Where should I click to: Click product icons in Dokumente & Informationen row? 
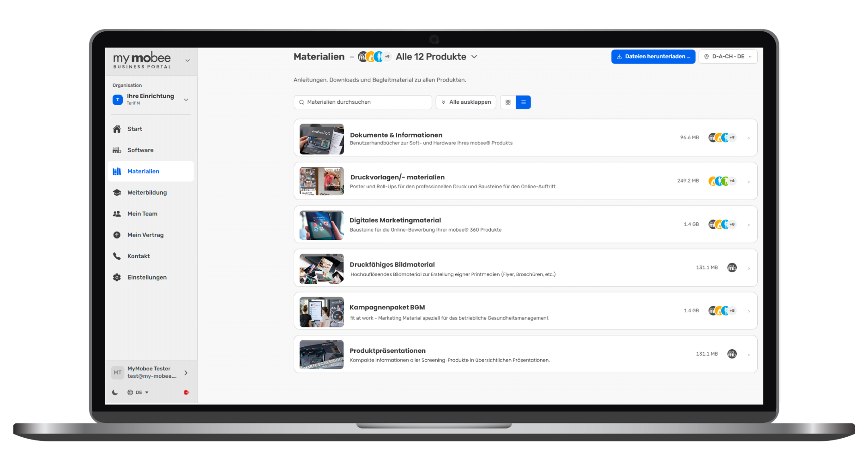(722, 137)
